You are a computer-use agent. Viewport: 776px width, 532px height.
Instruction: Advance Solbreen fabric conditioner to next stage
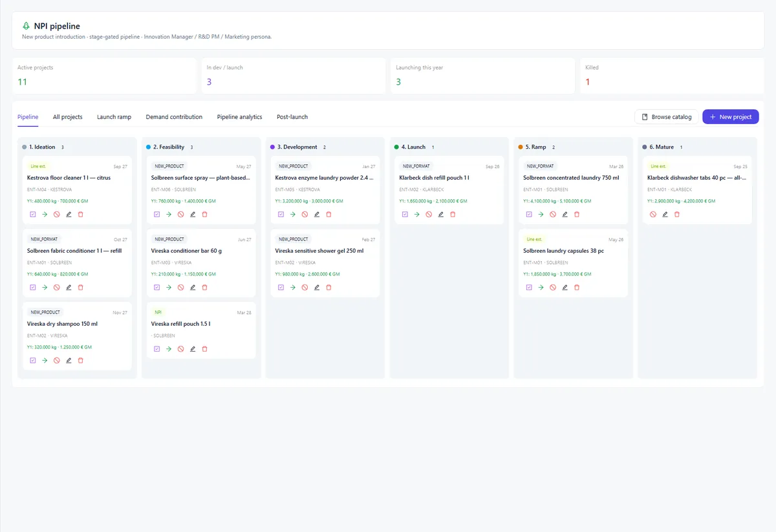click(x=45, y=287)
